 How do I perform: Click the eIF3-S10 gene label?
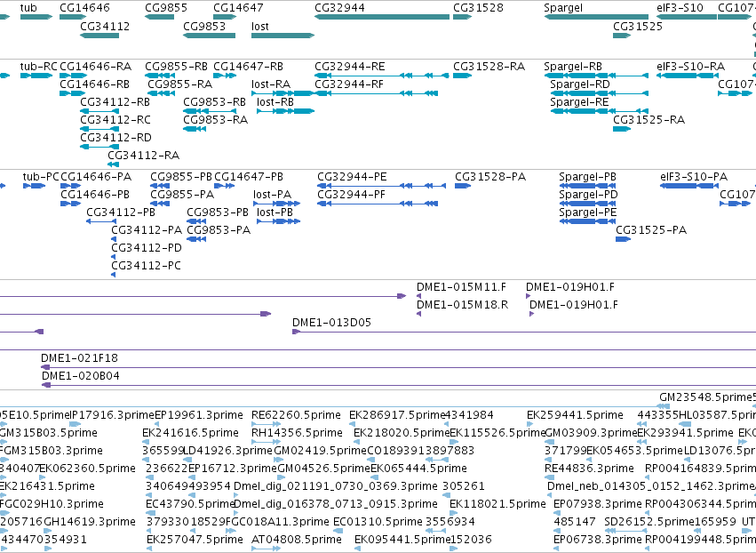680,8
